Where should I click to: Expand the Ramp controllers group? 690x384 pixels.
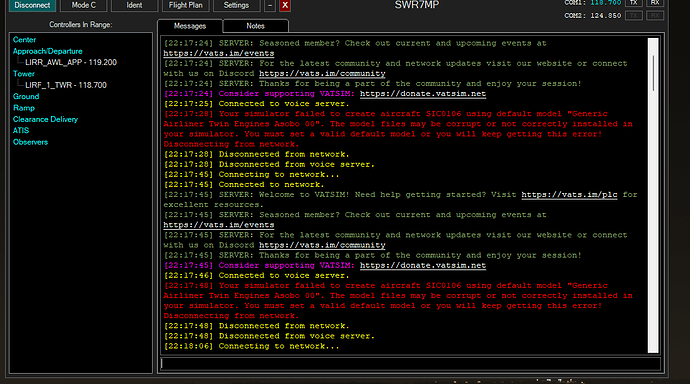tap(24, 108)
